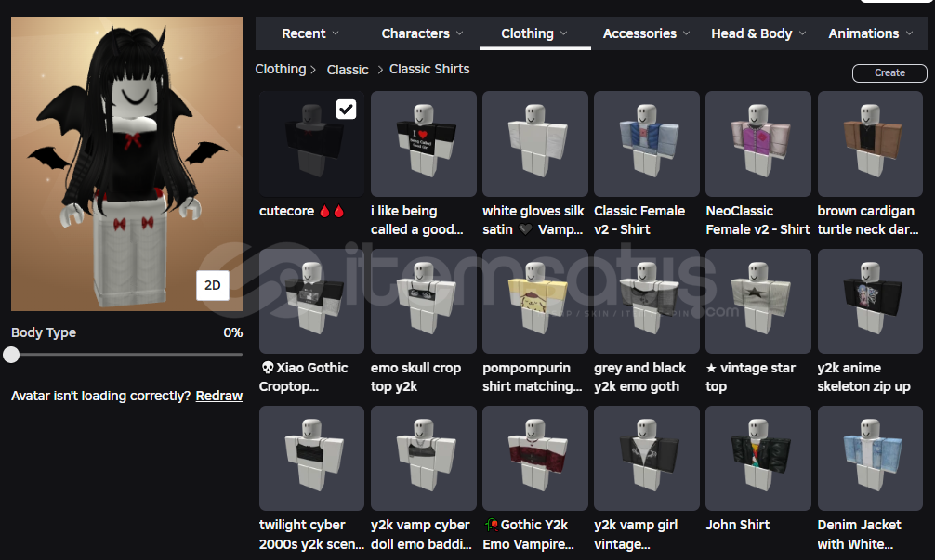The image size is (935, 560).
Task: Click the Redraw link
Action: pyautogui.click(x=218, y=396)
